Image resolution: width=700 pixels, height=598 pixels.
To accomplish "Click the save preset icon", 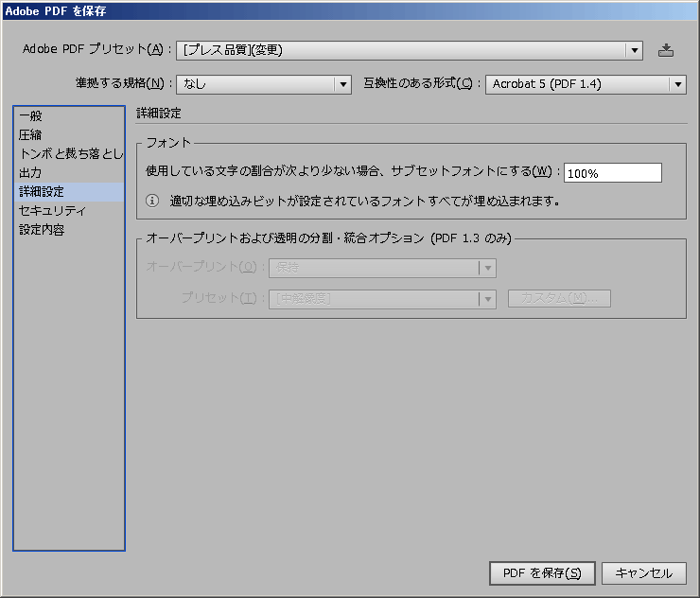I will coord(666,50).
